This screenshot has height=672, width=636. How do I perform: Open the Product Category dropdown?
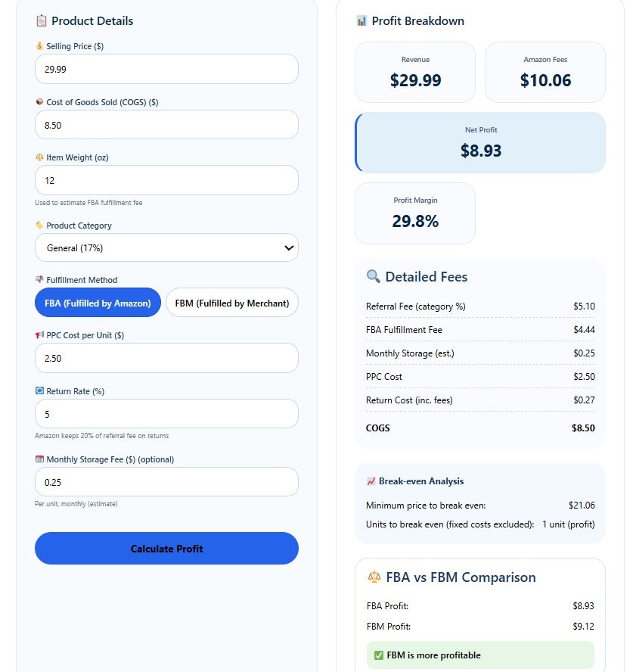pyautogui.click(x=166, y=247)
